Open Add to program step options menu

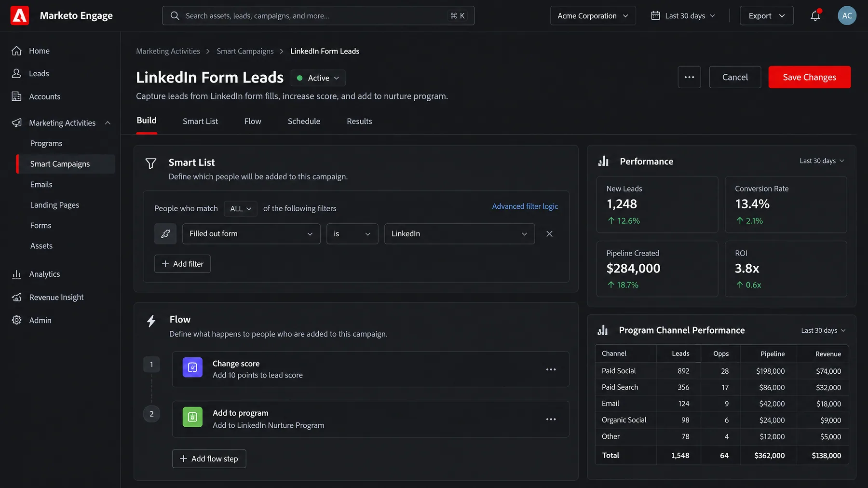(551, 419)
